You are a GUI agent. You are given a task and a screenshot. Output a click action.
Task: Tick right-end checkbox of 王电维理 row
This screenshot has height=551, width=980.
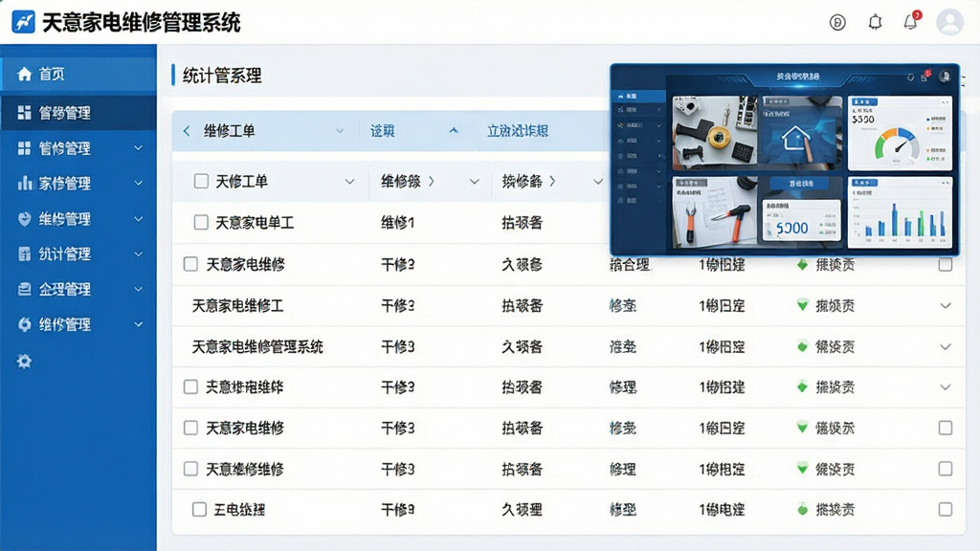(x=945, y=510)
